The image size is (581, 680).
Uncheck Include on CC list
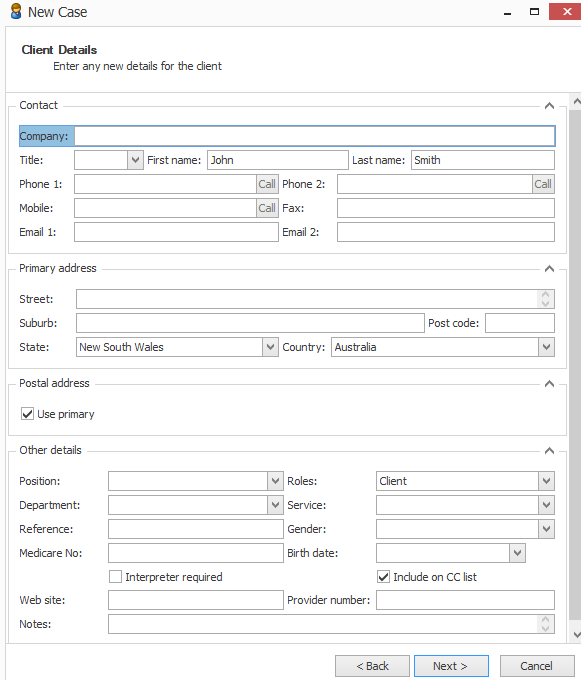(383, 577)
